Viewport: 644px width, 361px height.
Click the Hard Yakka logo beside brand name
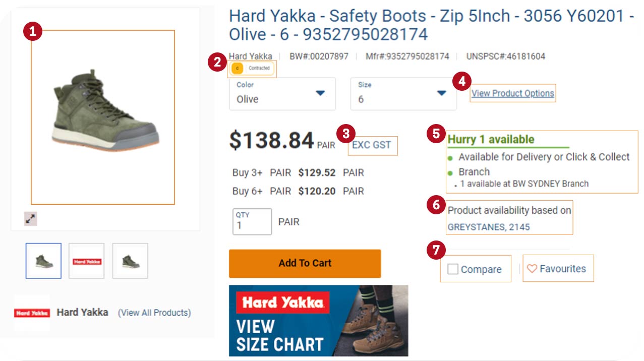coord(32,312)
